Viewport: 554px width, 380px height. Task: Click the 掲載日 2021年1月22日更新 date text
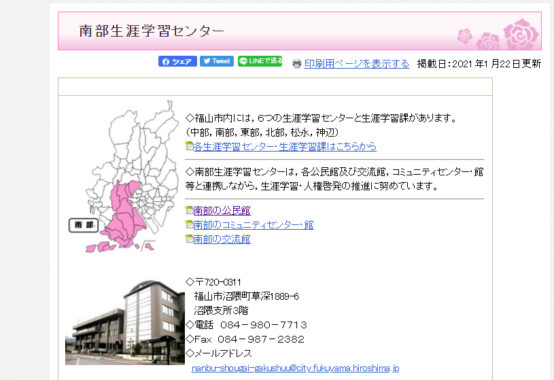pos(479,64)
